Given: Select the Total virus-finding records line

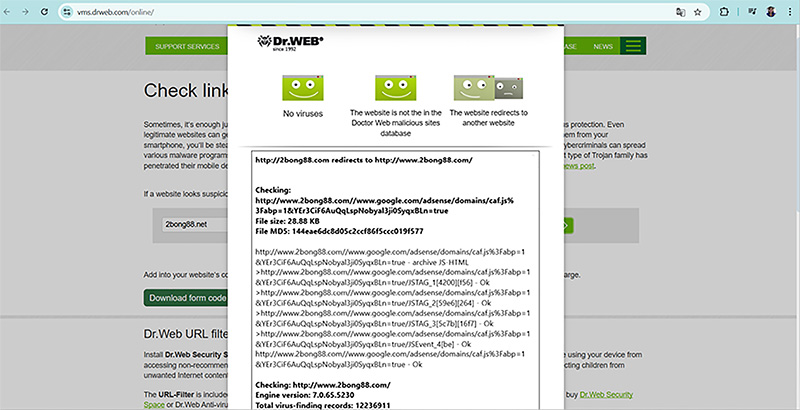Looking at the screenshot, I should [x=323, y=405].
